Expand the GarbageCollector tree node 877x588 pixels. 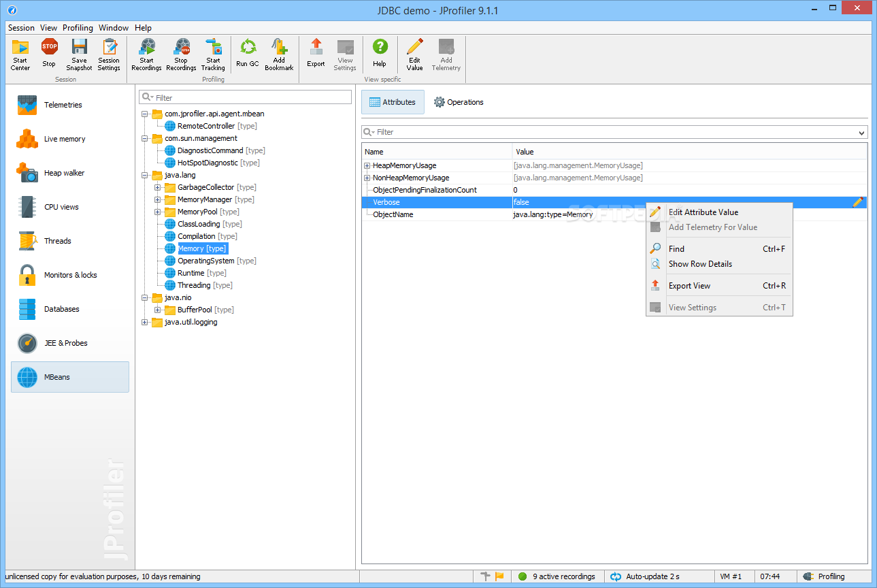(x=158, y=187)
